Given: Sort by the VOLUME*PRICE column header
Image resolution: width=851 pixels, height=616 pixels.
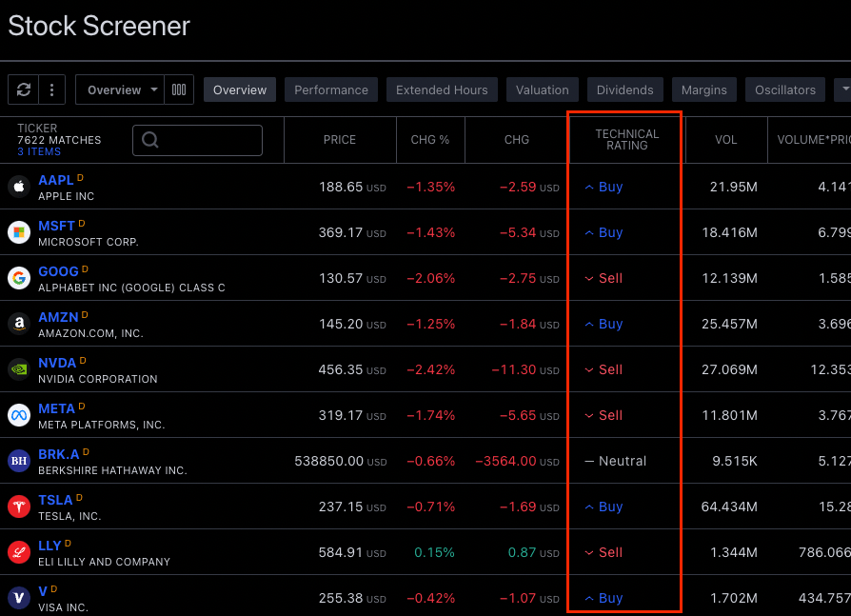Looking at the screenshot, I should point(810,140).
